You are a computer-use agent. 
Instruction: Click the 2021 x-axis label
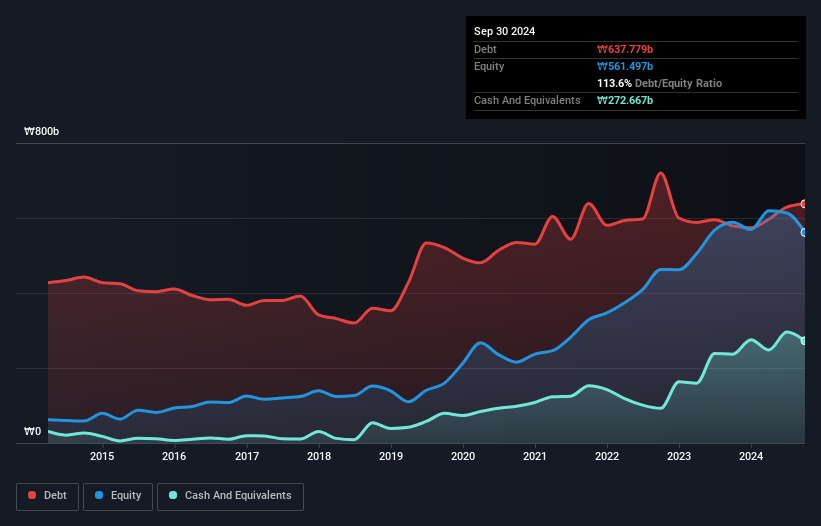[x=535, y=456]
